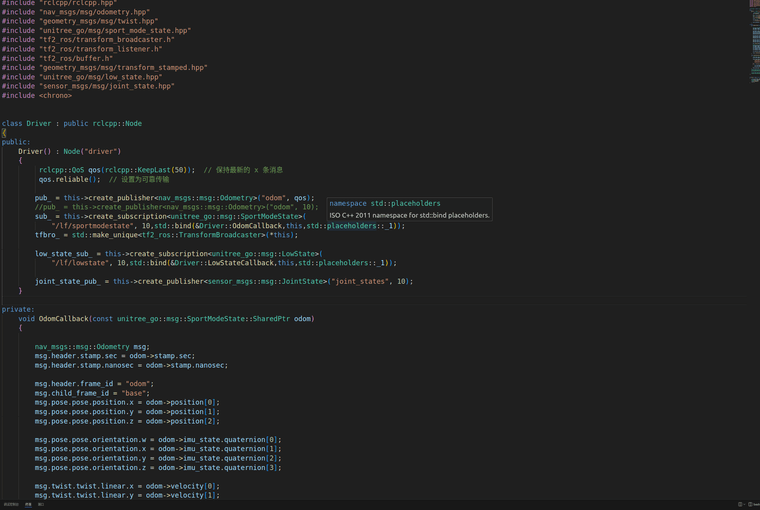
Task: Click the 'msg.pose.pose.position.y' line
Action: pyautogui.click(x=127, y=412)
